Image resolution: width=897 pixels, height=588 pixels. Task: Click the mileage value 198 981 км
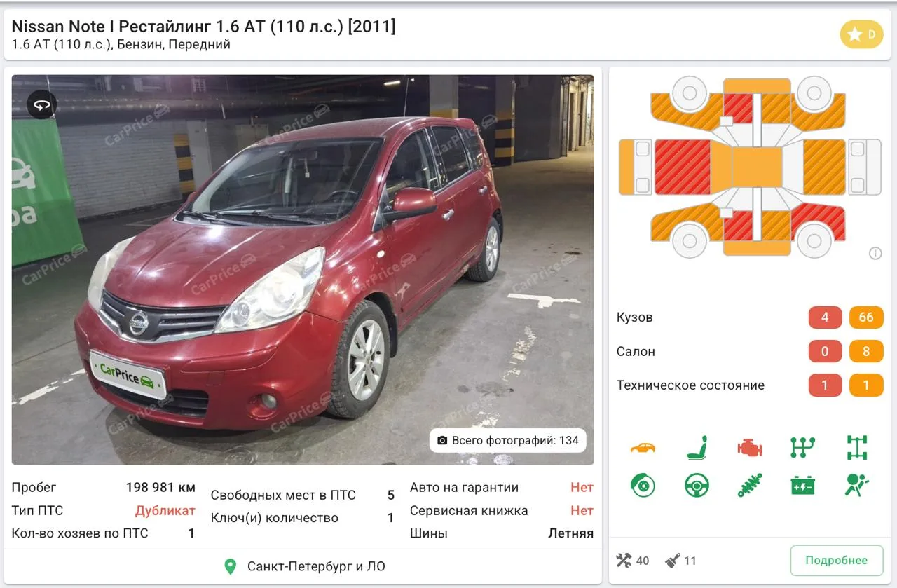[160, 487]
